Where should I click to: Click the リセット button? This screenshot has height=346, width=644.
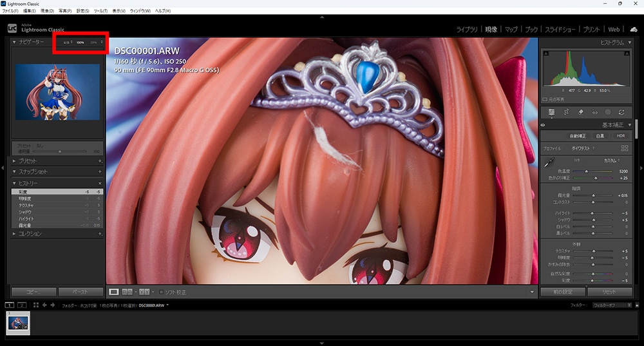coord(609,292)
